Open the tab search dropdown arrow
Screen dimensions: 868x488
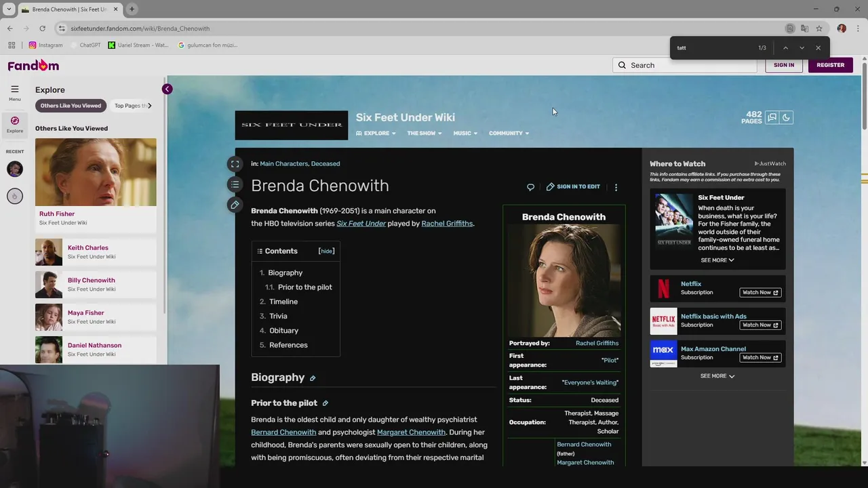[9, 9]
